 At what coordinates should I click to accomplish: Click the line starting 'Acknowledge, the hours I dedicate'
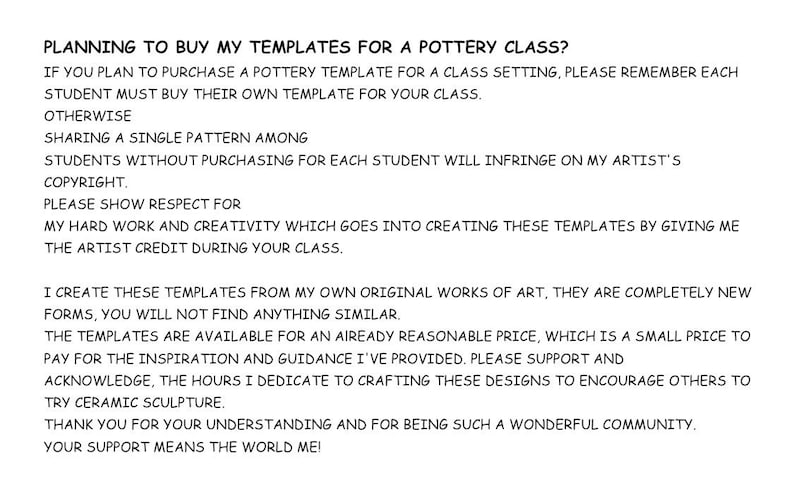(x=397, y=380)
